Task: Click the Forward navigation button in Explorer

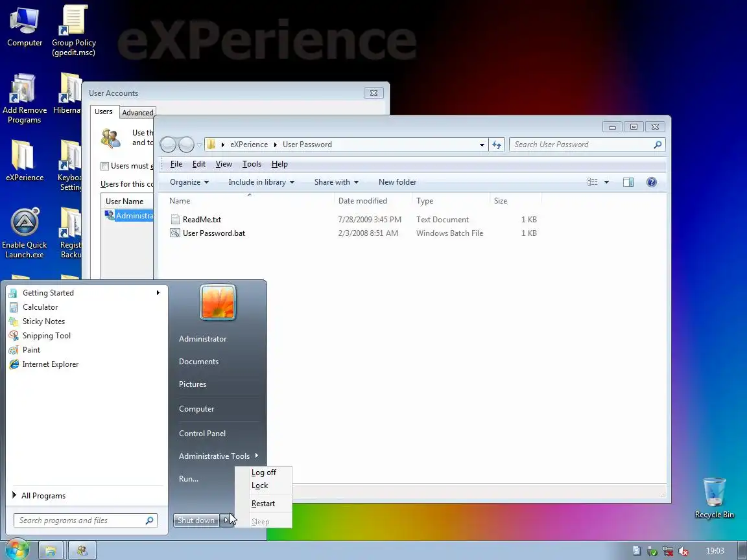Action: pos(186,145)
